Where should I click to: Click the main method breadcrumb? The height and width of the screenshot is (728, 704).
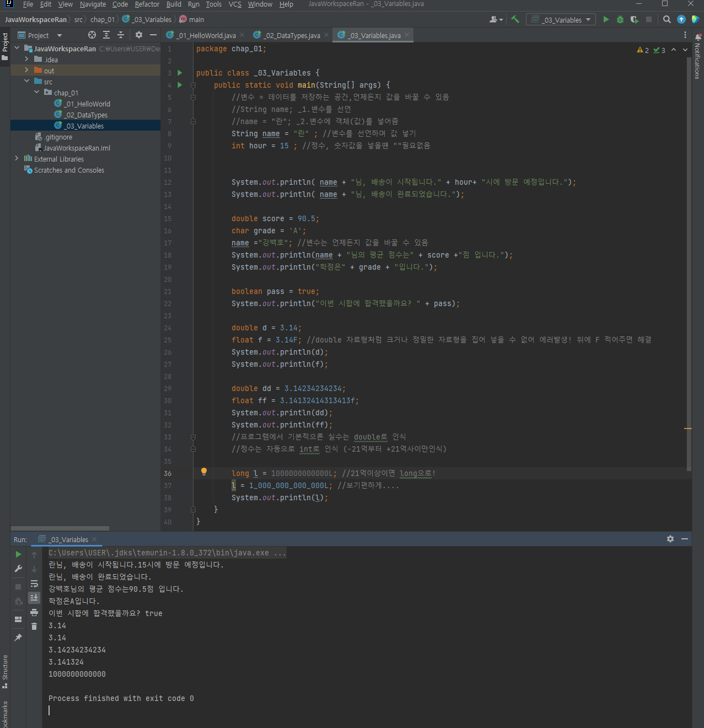[x=192, y=19]
